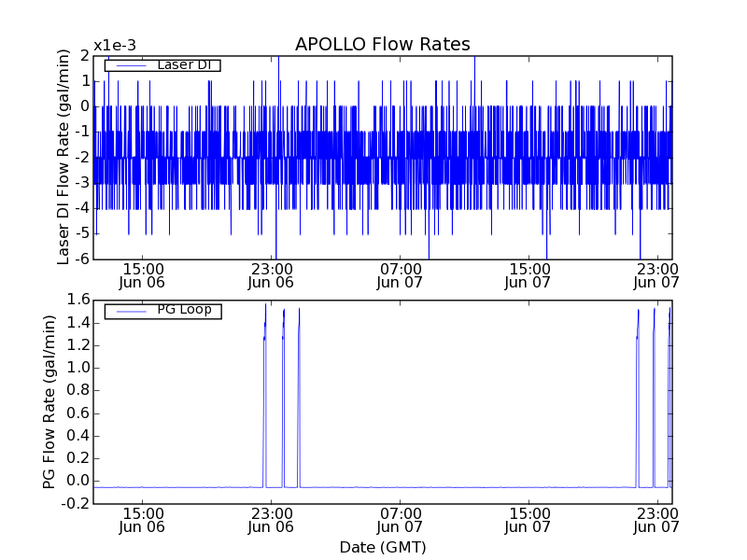Click the -0.2 tick on the PG axis
This screenshot has height=560, width=747.
[76, 503]
